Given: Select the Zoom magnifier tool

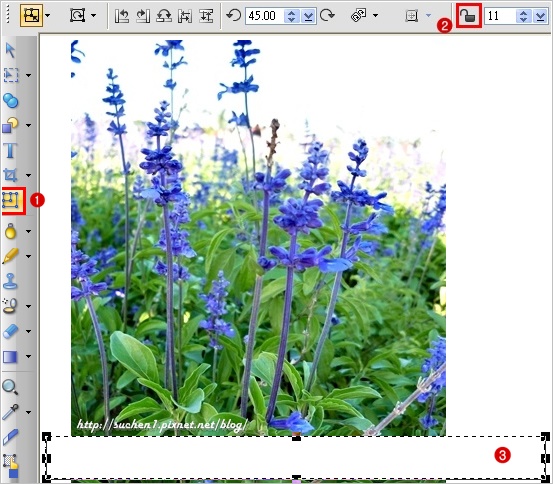Looking at the screenshot, I should click(x=10, y=387).
